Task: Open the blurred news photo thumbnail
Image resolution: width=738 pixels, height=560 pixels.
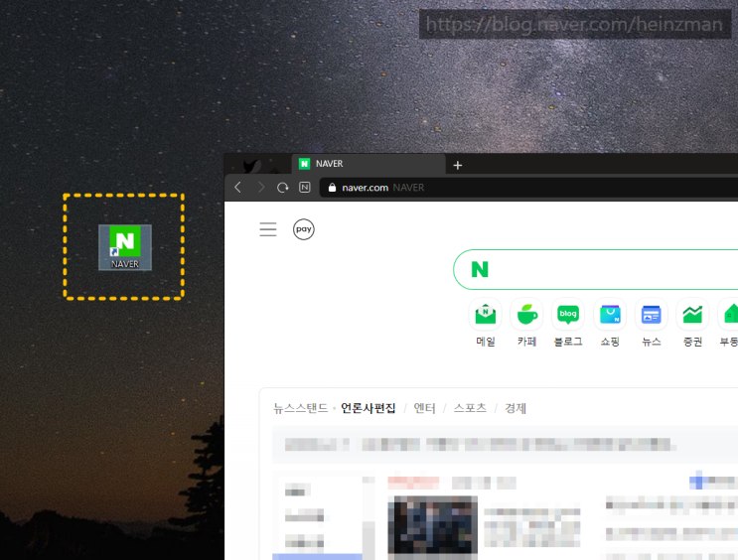Action: pos(432,524)
